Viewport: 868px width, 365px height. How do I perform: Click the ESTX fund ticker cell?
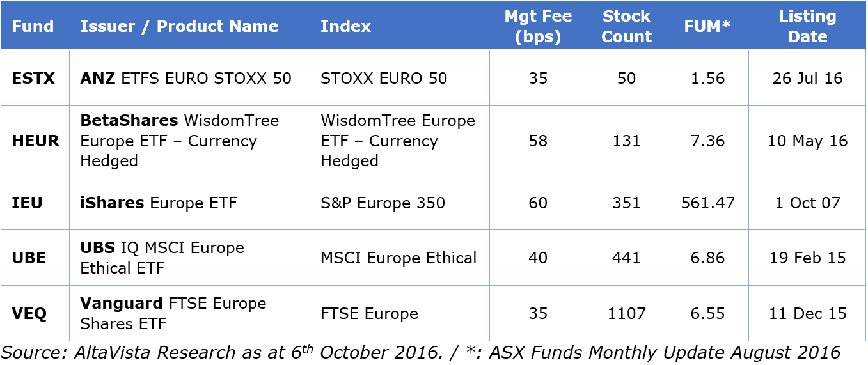point(33,78)
